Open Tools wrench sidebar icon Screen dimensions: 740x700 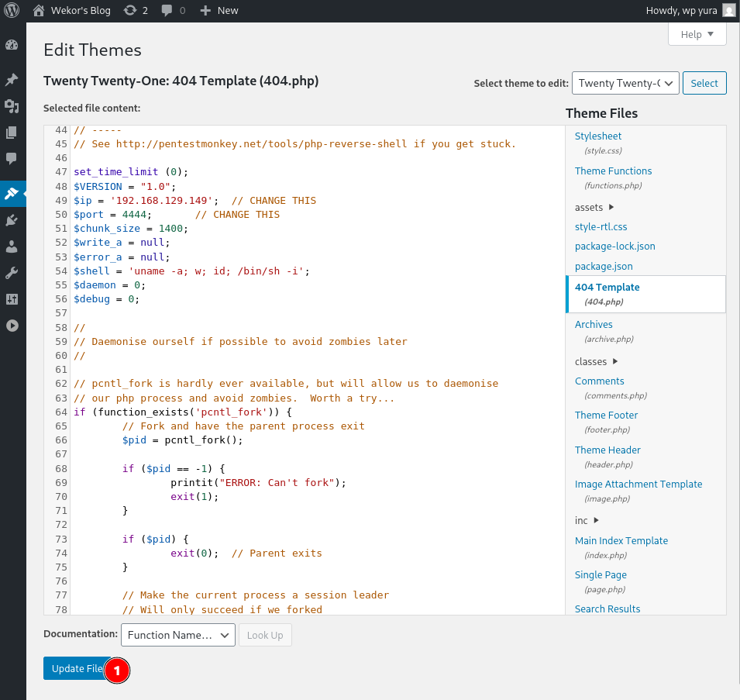pos(12,273)
